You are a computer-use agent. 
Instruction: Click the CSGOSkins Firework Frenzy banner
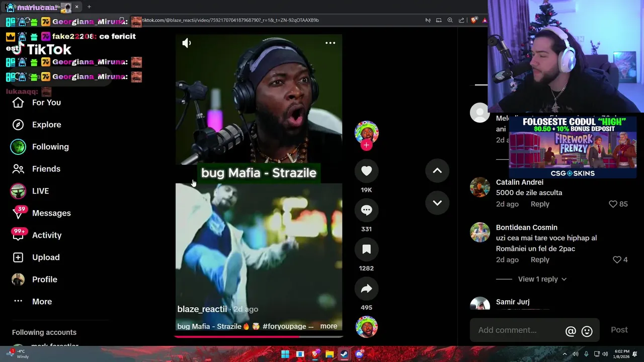pyautogui.click(x=573, y=147)
